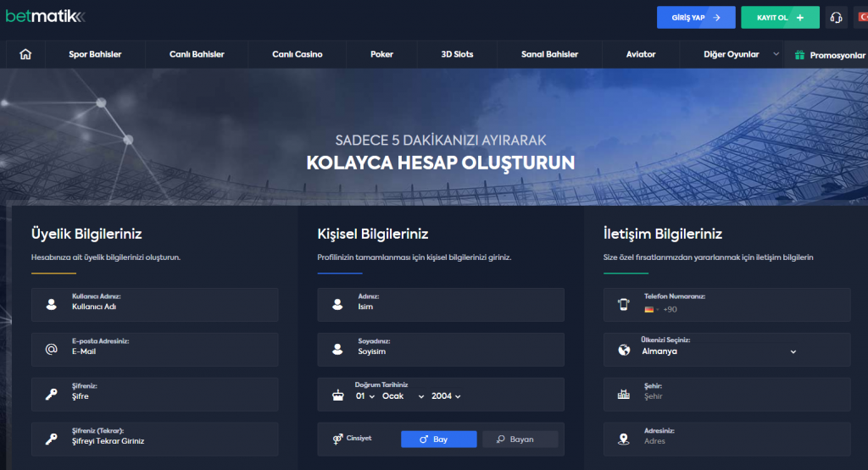The image size is (868, 470).
Task: Focus the Şehir input field
Action: pos(726,395)
